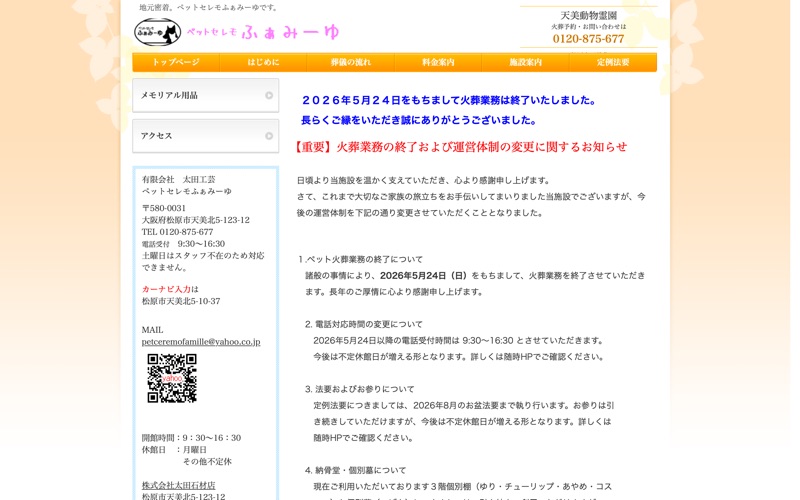Open the 定例法要 navigation tab
Screen dimensions: 800x500
(x=613, y=62)
